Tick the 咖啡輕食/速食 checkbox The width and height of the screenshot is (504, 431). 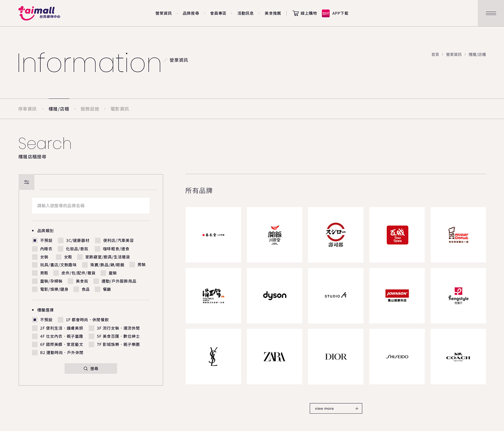[x=98, y=249]
